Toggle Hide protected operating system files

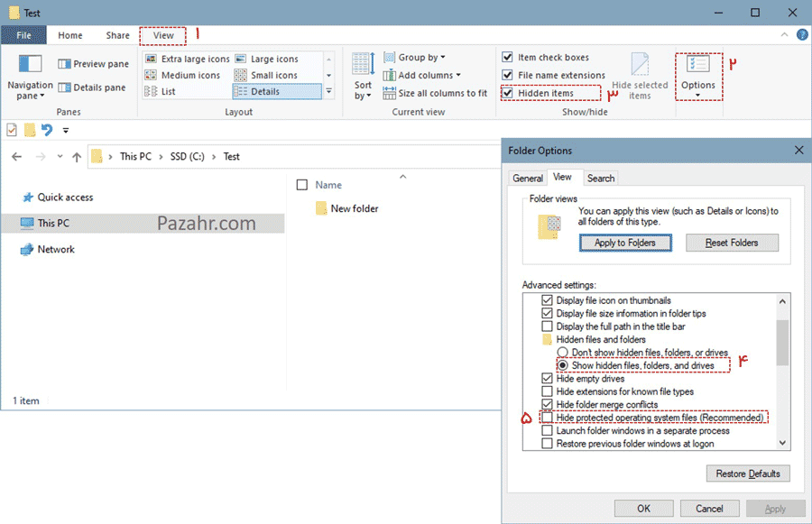[547, 418]
